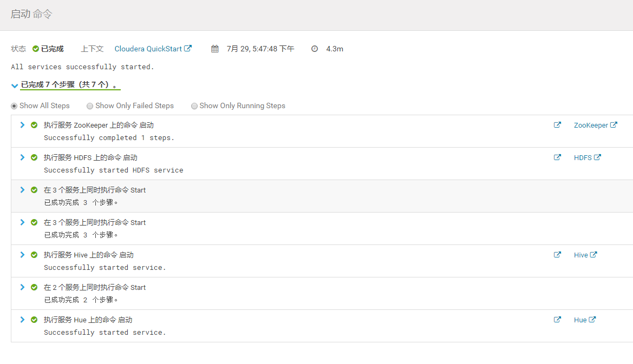Screen dimensions: 633x364
Task: Click the green check icon on the Hive step
Action: [34, 255]
